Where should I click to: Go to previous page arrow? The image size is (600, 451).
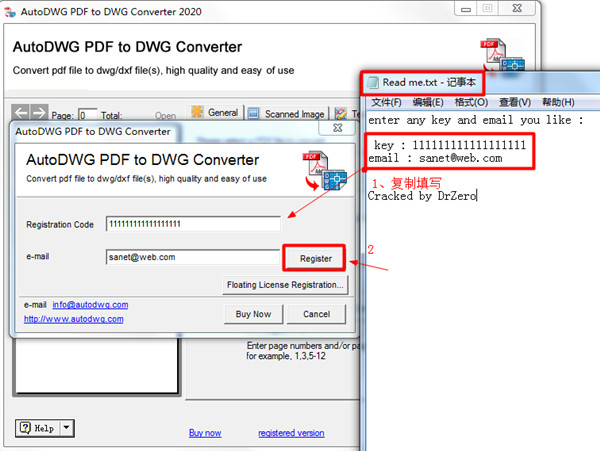[21, 112]
